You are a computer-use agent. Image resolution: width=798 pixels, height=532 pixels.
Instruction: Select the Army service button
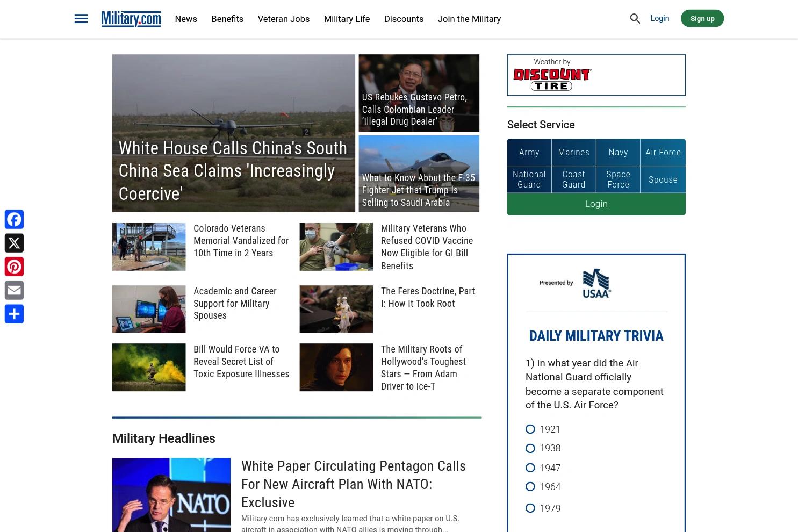coord(529,152)
